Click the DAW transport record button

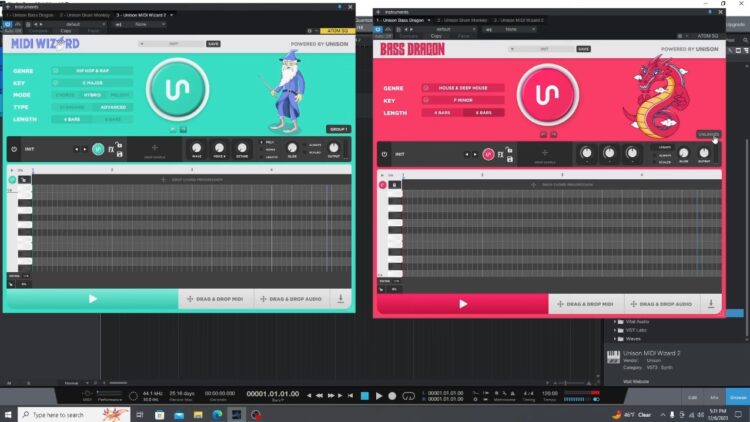pyautogui.click(x=392, y=396)
